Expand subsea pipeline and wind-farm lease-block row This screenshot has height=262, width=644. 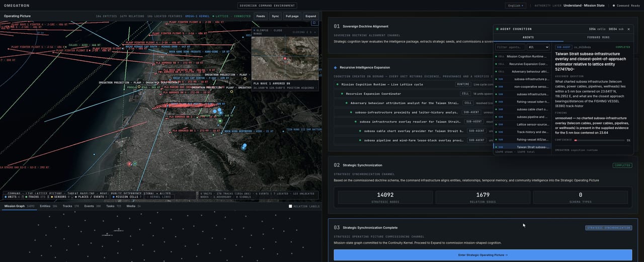click(414, 140)
